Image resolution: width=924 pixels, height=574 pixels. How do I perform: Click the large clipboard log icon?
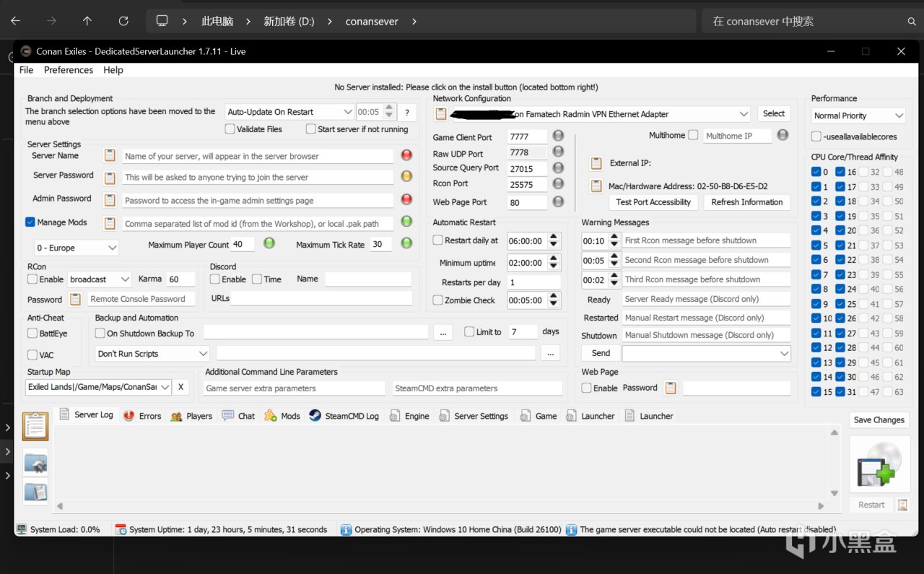point(35,426)
